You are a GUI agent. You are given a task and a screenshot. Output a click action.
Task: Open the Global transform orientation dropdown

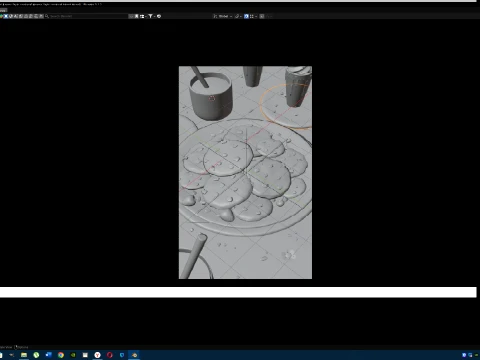pyautogui.click(x=223, y=16)
